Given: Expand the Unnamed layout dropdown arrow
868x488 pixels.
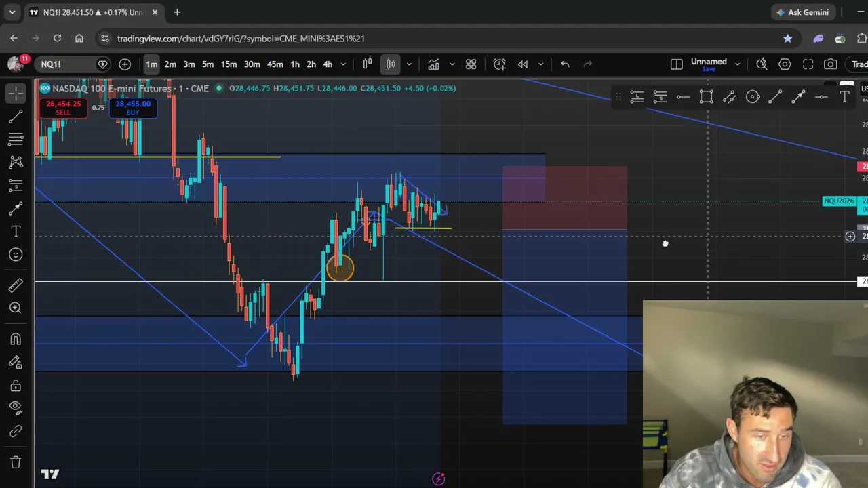Looking at the screenshot, I should tap(737, 64).
